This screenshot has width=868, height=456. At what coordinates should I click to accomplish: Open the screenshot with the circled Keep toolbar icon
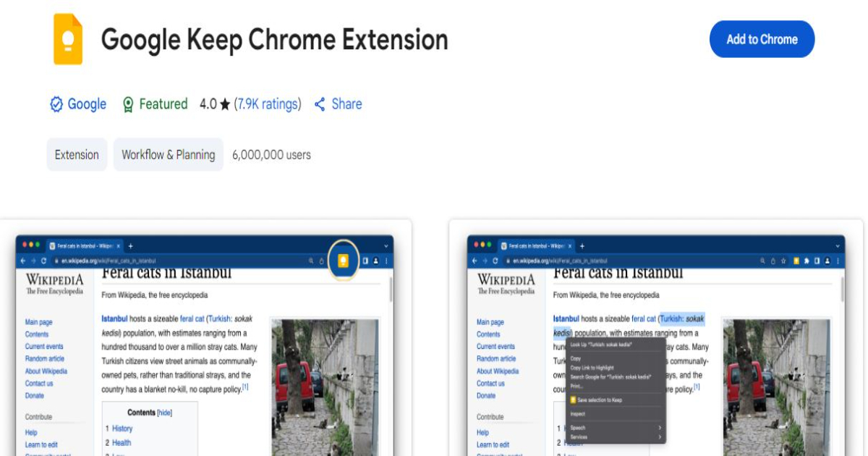coord(205,339)
